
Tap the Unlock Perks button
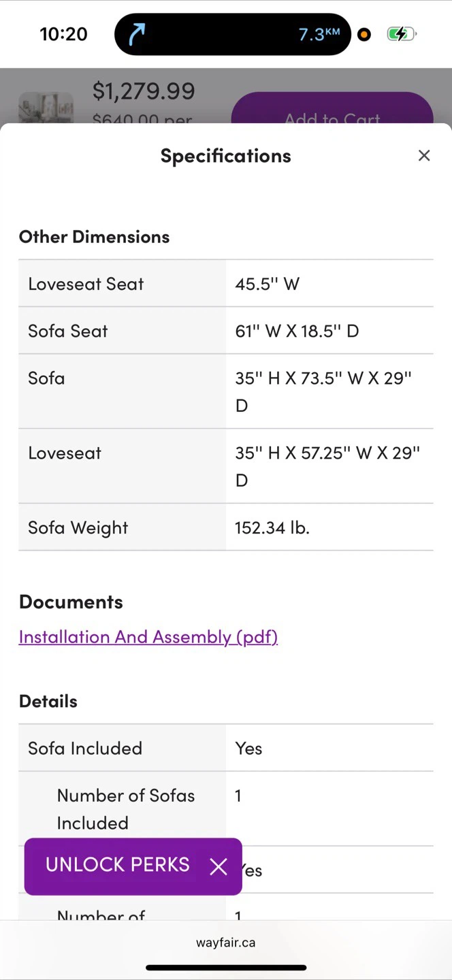(x=118, y=865)
